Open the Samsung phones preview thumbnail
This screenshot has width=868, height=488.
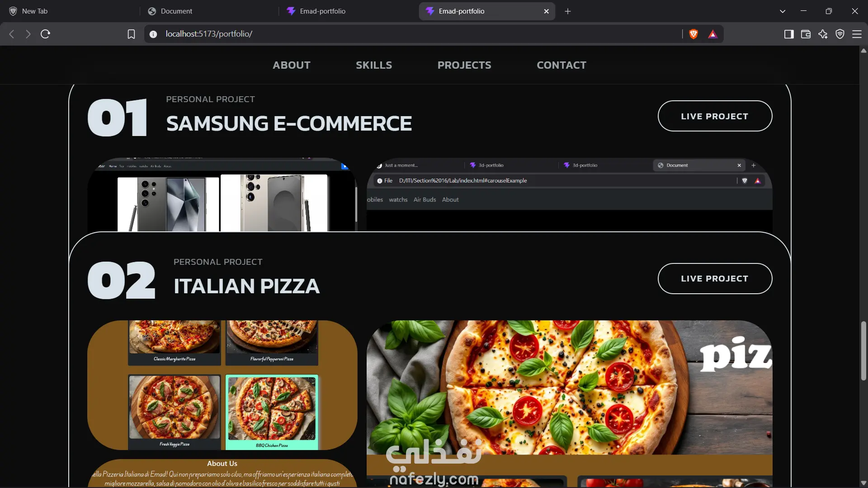click(222, 195)
